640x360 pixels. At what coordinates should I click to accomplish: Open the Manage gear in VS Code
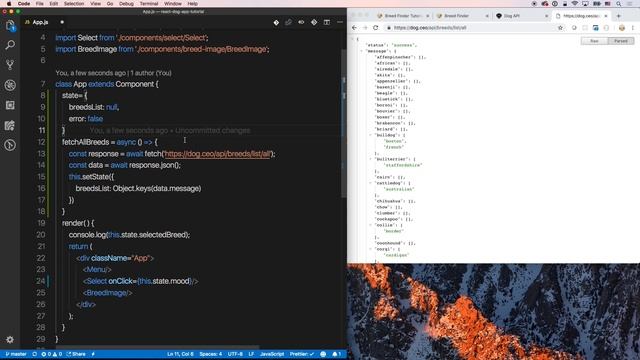click(x=10, y=340)
